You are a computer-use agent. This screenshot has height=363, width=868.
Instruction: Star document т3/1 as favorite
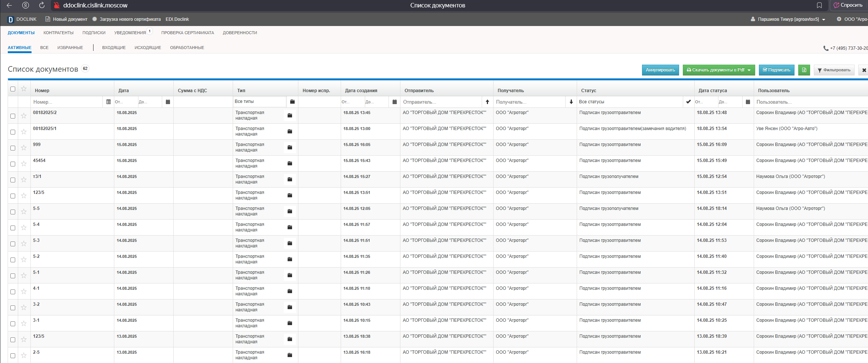(24, 179)
